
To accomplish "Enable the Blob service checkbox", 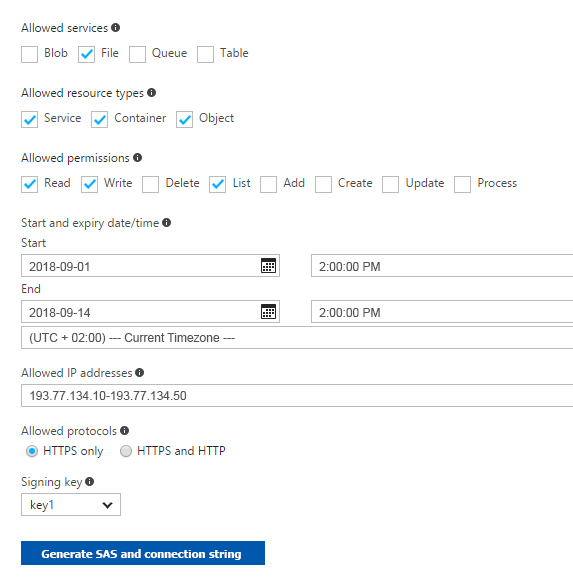I will (x=30, y=55).
